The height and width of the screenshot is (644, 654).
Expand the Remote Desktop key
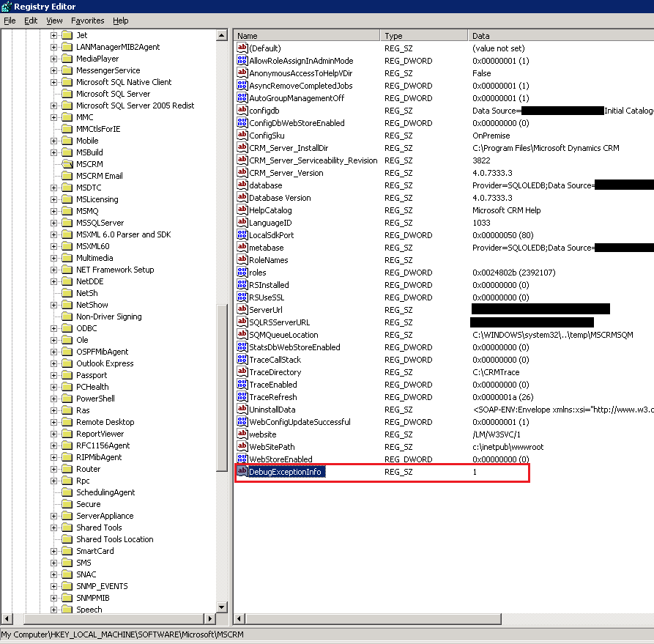point(53,423)
